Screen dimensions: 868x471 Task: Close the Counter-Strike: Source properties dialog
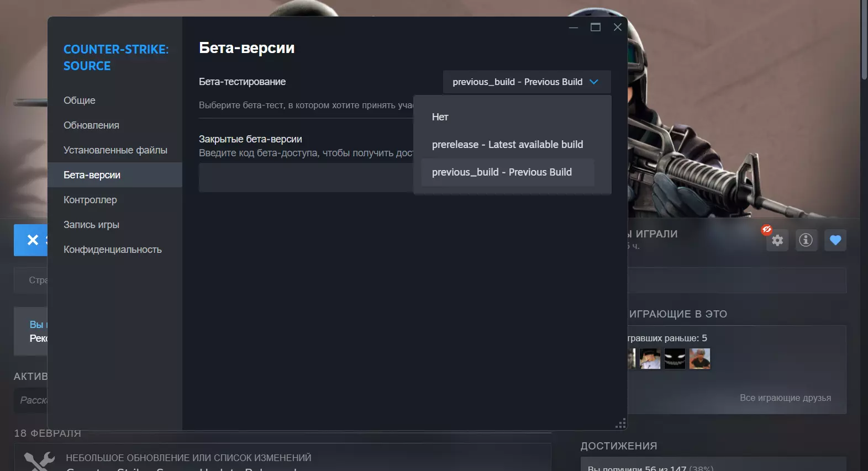tap(618, 27)
